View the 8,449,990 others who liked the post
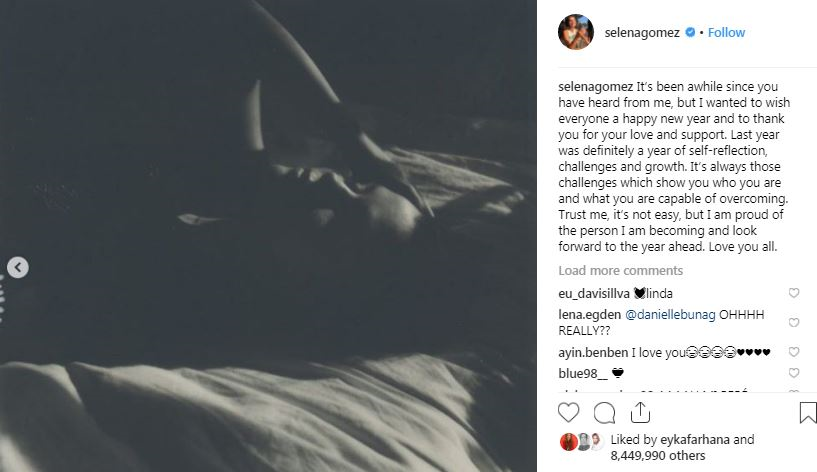Screen dimensions: 817x472 (x=658, y=456)
